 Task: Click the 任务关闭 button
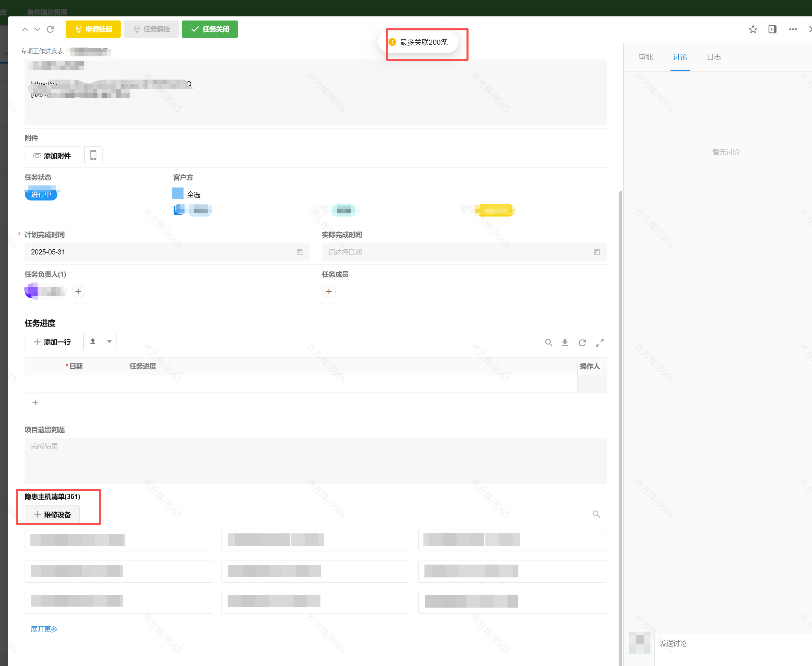point(209,29)
